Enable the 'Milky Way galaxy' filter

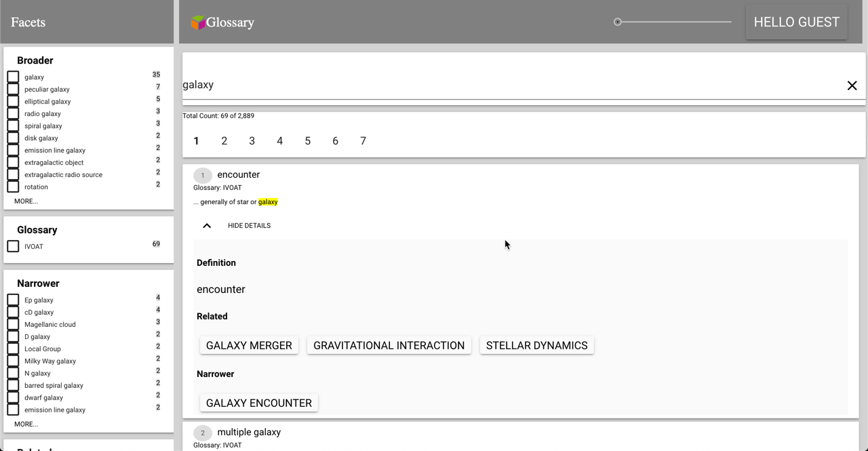click(x=13, y=361)
